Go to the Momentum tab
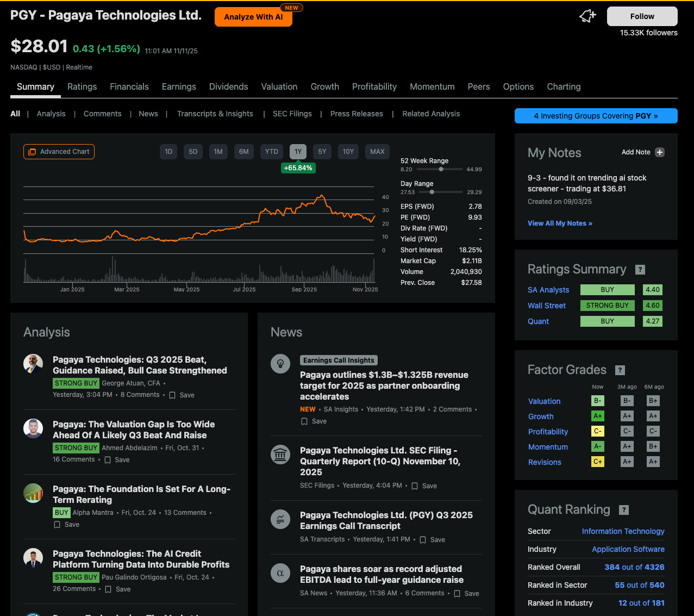 pyautogui.click(x=432, y=87)
